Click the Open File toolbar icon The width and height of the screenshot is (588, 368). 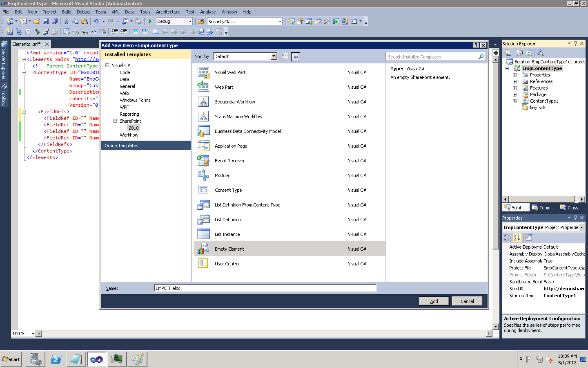click(37, 21)
